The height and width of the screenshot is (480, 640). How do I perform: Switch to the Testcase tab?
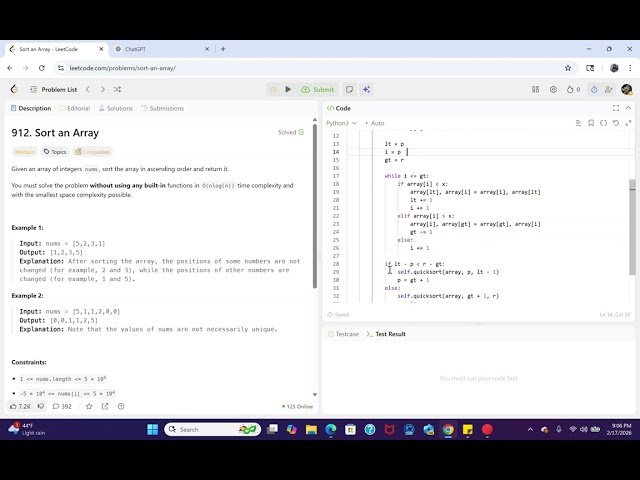343,334
